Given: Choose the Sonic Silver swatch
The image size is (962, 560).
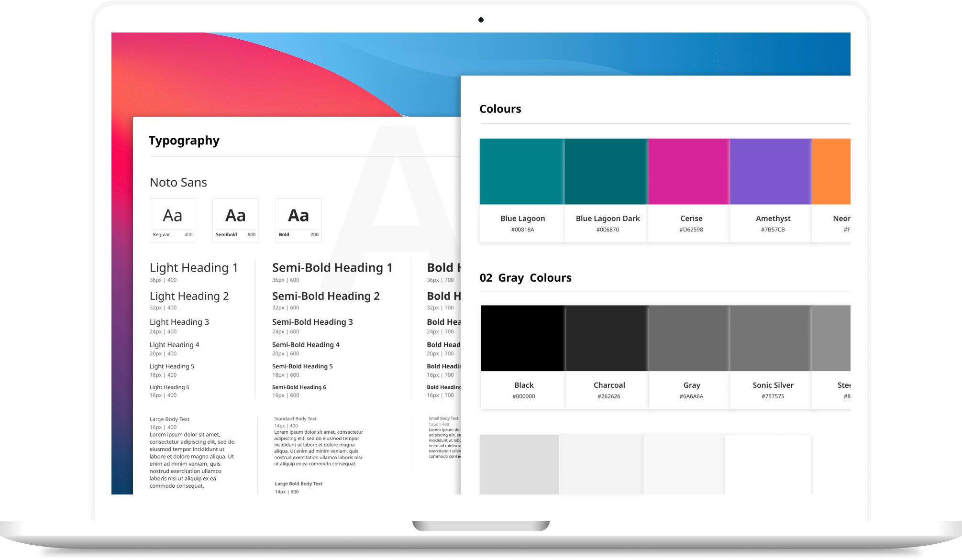Looking at the screenshot, I should click(771, 338).
